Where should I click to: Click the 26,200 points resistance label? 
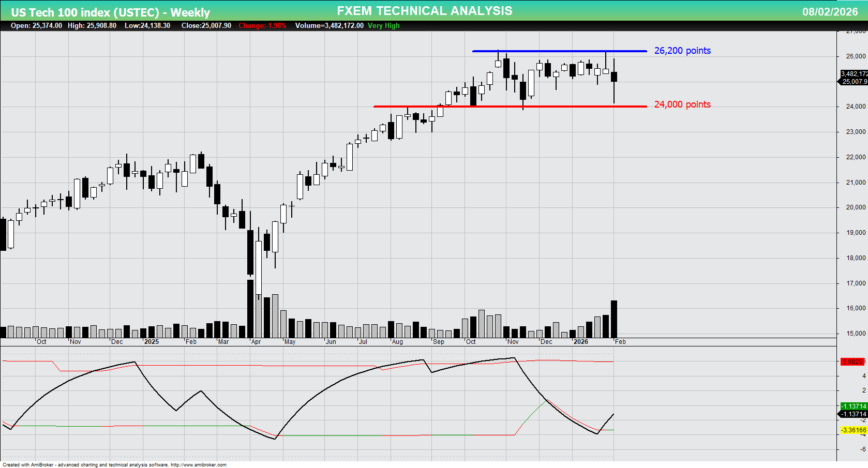(x=683, y=50)
